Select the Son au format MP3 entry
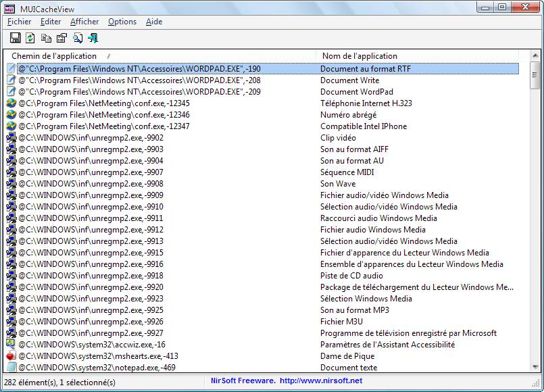The width and height of the screenshot is (544, 392). 355,310
